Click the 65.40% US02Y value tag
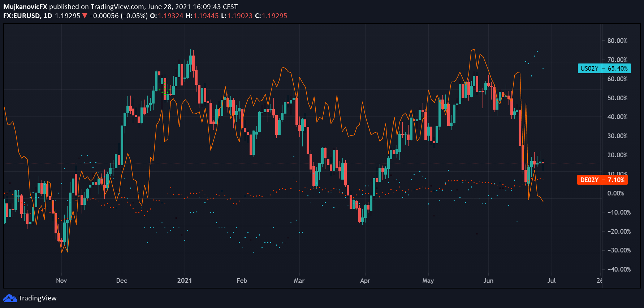 (617, 69)
